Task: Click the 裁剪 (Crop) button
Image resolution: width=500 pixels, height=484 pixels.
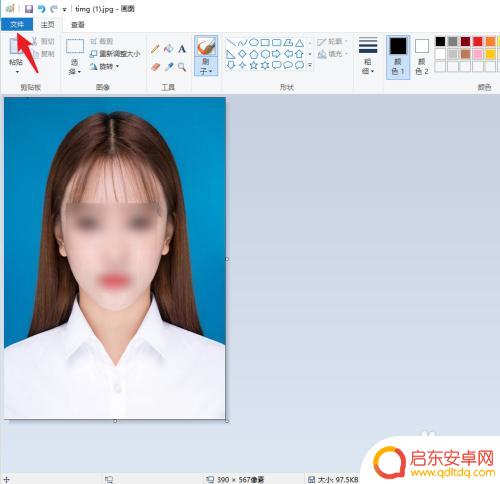Action: [101, 41]
